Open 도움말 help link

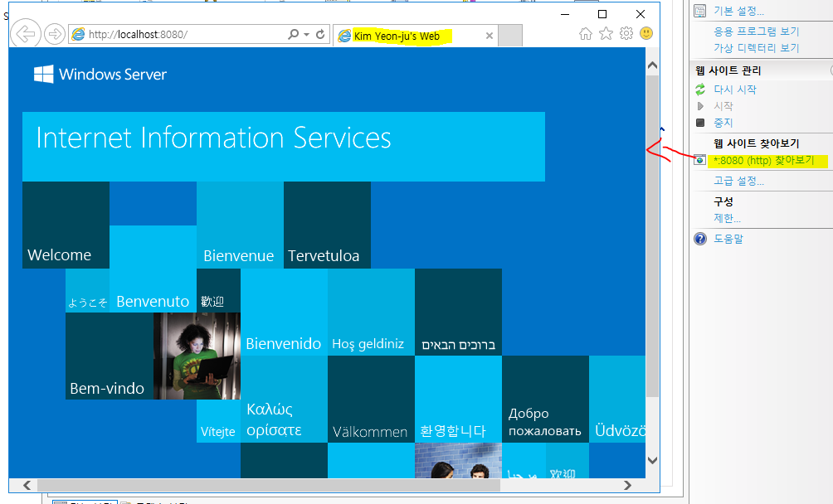tap(728, 239)
